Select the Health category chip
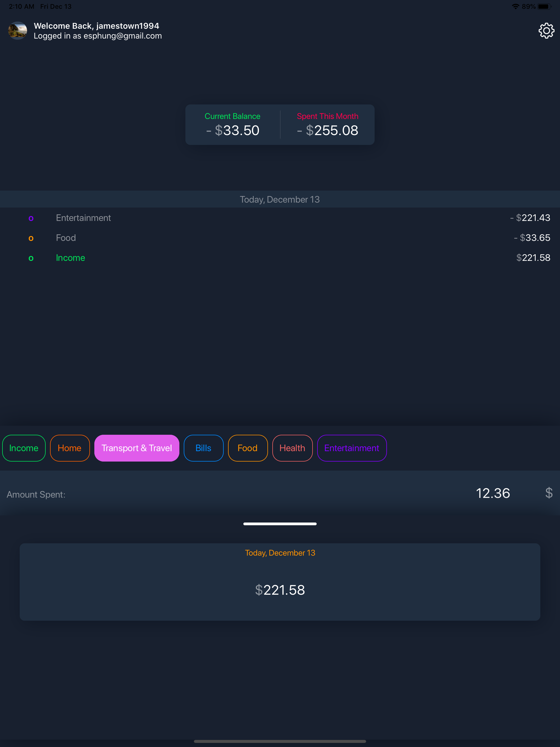This screenshot has width=560, height=747. pyautogui.click(x=292, y=448)
